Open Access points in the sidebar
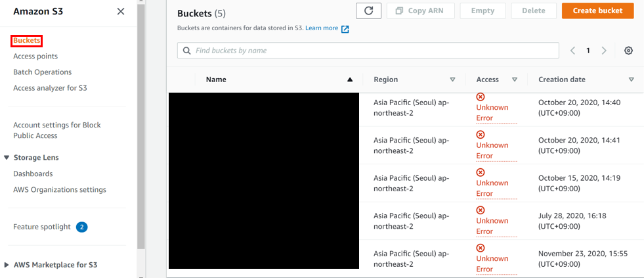Viewport: 644px width, 278px height. pos(35,56)
